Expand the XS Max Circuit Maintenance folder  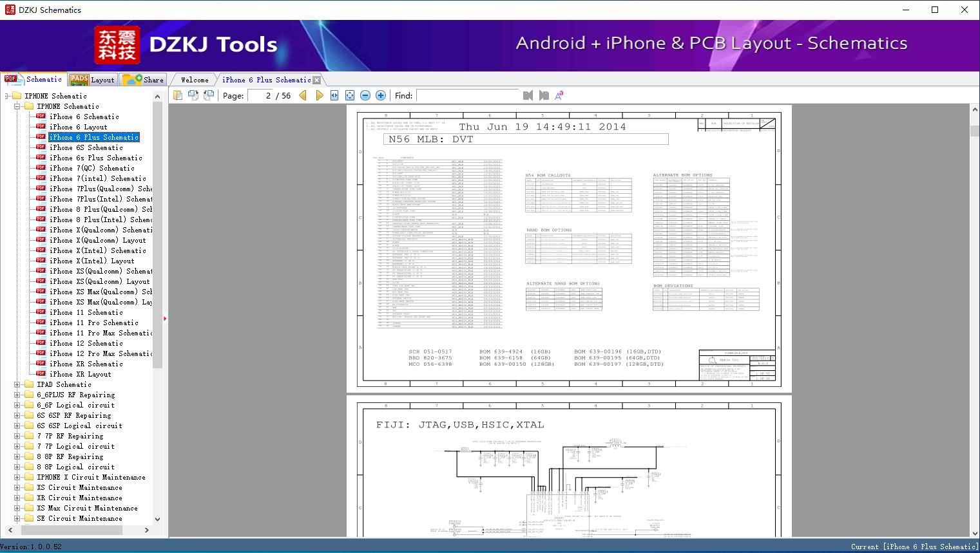pos(17,508)
